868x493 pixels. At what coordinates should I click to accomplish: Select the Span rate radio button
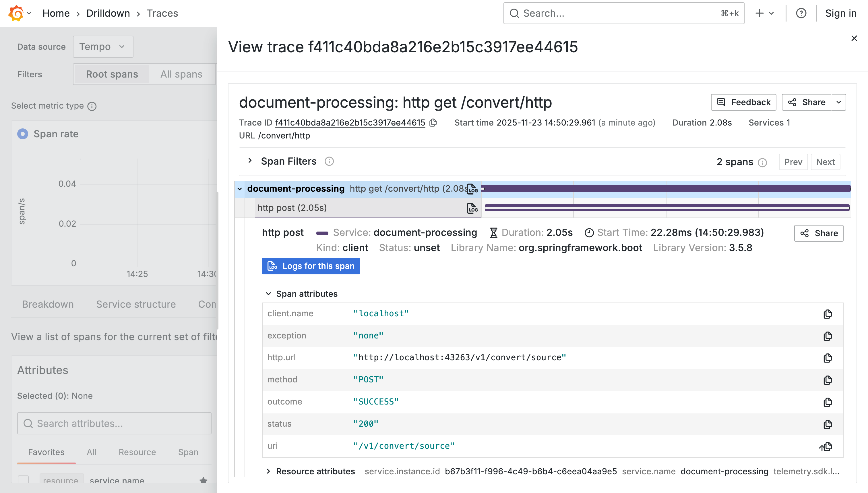(x=23, y=134)
